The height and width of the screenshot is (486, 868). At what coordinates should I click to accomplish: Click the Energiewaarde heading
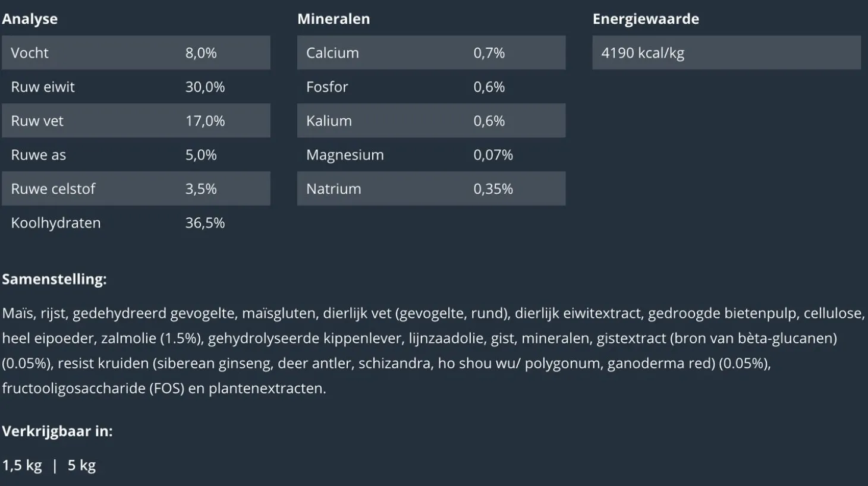tap(646, 19)
